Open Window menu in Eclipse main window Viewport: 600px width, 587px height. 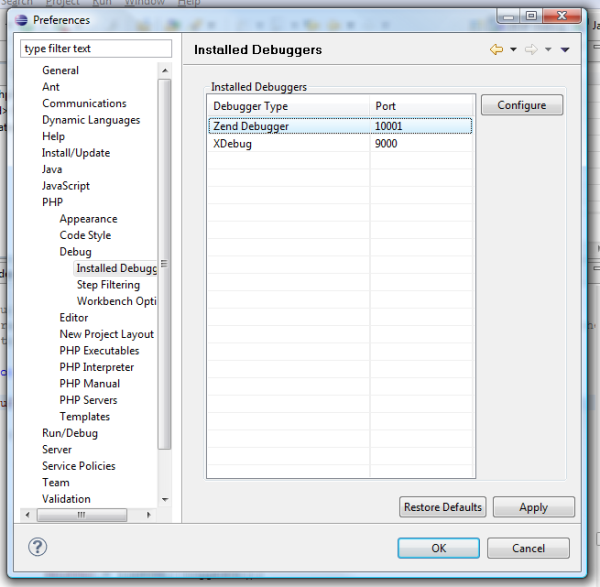pos(145,3)
